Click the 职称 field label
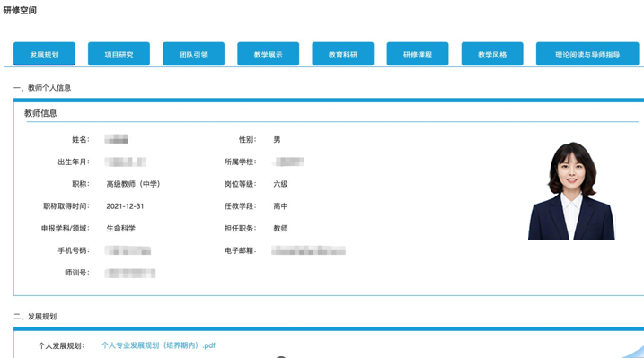 [81, 184]
